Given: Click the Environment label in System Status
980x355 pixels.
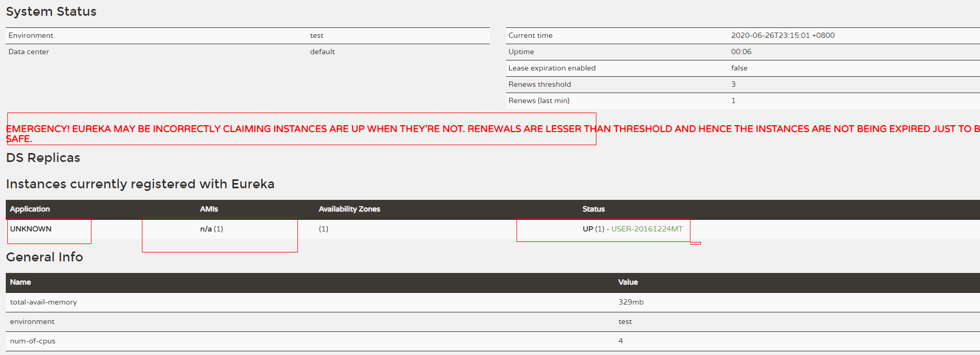Looking at the screenshot, I should (31, 35).
